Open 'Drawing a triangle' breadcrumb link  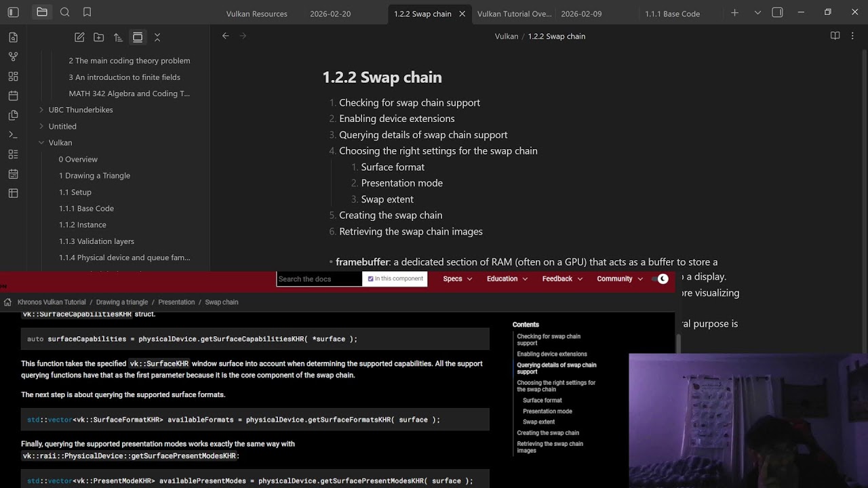click(x=122, y=302)
